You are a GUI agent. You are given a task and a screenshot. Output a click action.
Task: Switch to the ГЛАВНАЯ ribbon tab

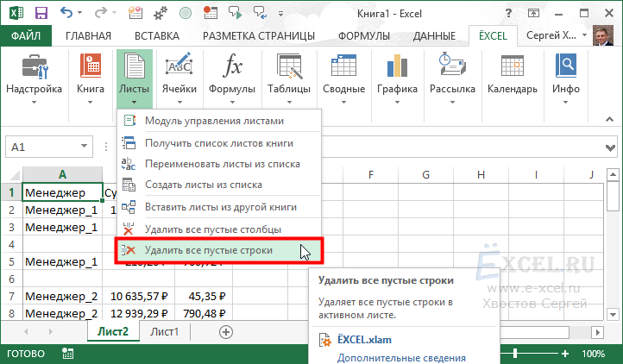[88, 35]
